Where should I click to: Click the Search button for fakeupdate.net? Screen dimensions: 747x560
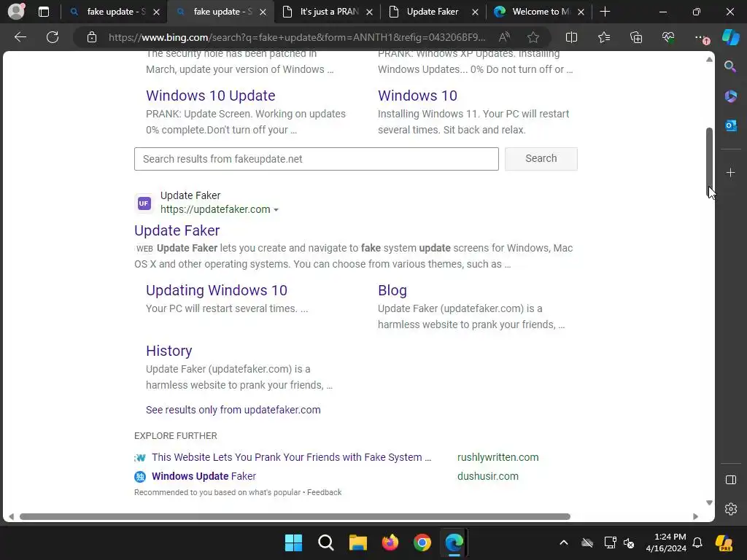pyautogui.click(x=541, y=158)
